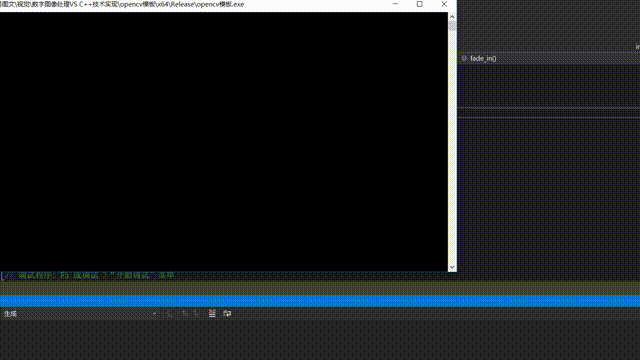The image size is (640, 360).
Task: Click the green comment line in editor
Action: [88, 276]
